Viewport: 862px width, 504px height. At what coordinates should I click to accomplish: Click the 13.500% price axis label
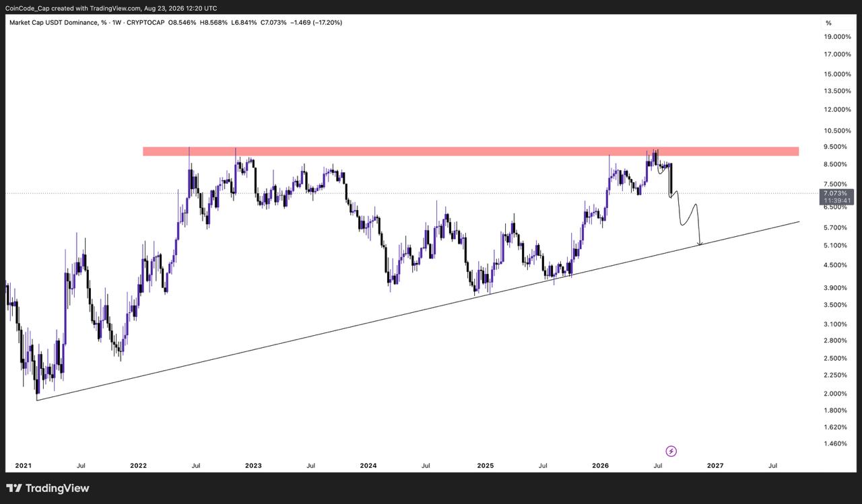tap(838, 91)
